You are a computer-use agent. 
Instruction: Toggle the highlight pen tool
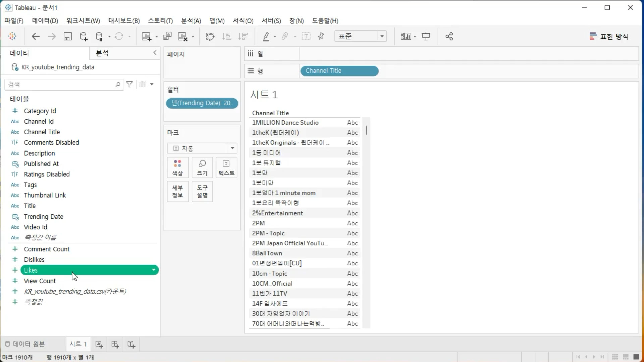[x=266, y=36]
